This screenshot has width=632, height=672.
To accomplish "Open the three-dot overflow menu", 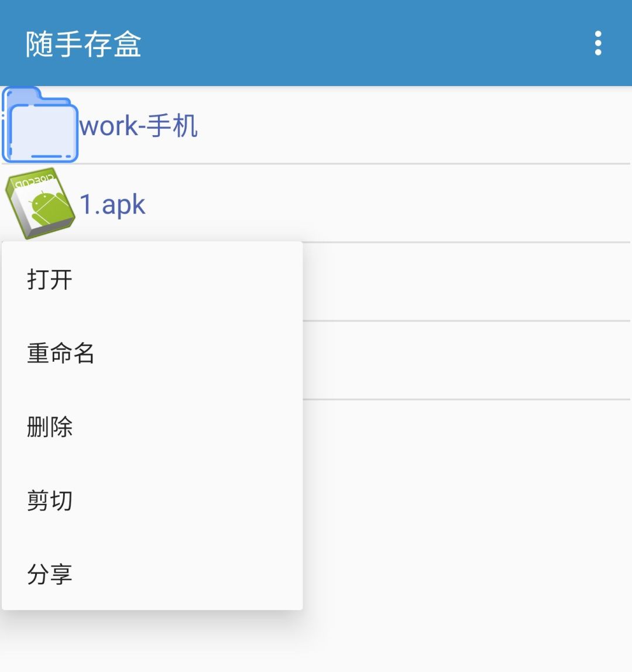I will point(597,43).
